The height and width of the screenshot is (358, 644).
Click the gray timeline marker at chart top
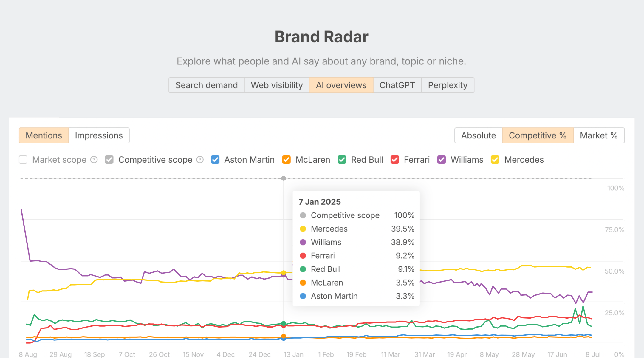[284, 178]
